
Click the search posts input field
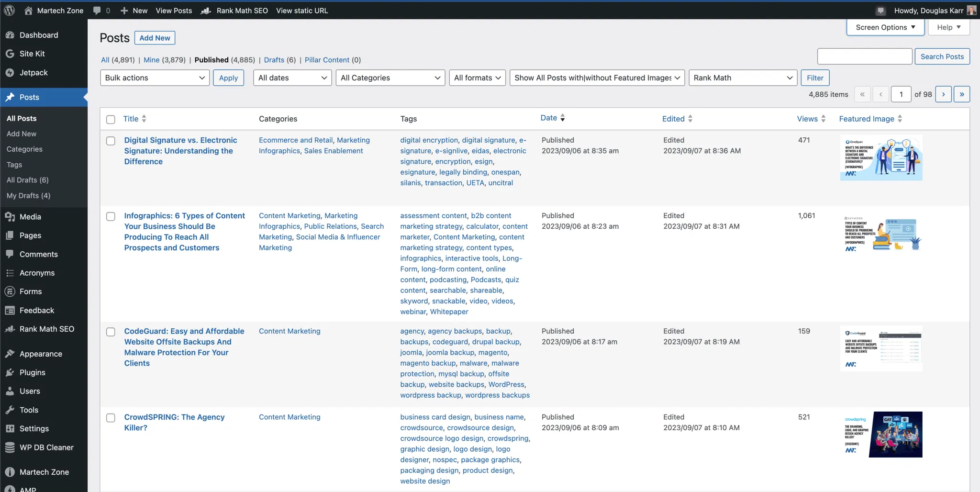pos(865,56)
